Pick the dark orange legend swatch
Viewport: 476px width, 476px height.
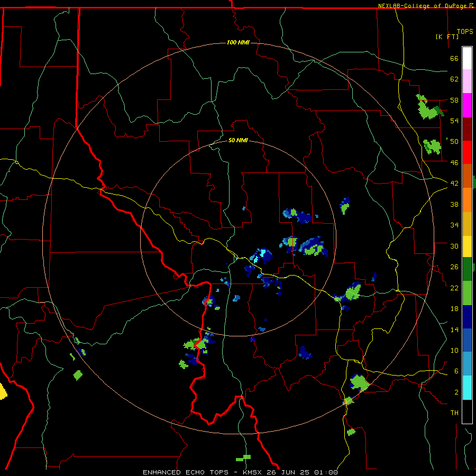tap(467, 176)
